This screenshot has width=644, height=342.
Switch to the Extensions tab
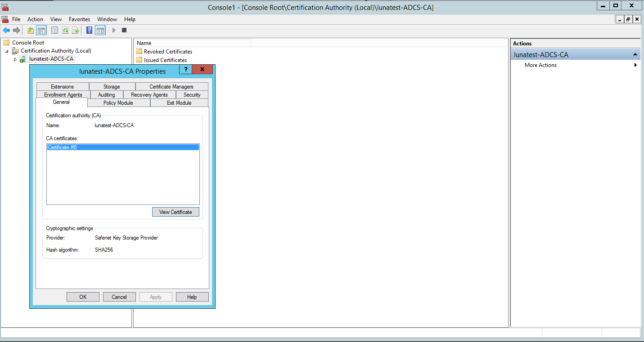point(63,87)
